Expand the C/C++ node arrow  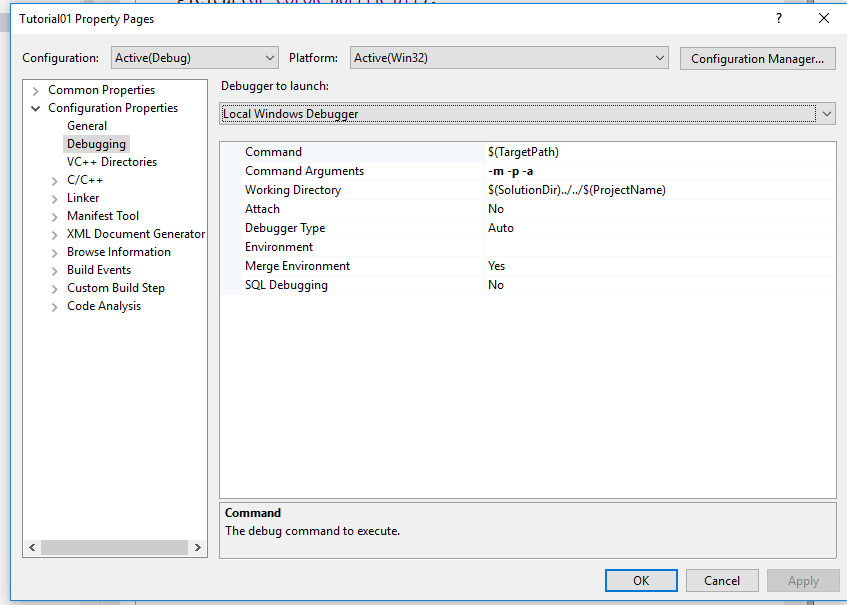click(x=55, y=181)
